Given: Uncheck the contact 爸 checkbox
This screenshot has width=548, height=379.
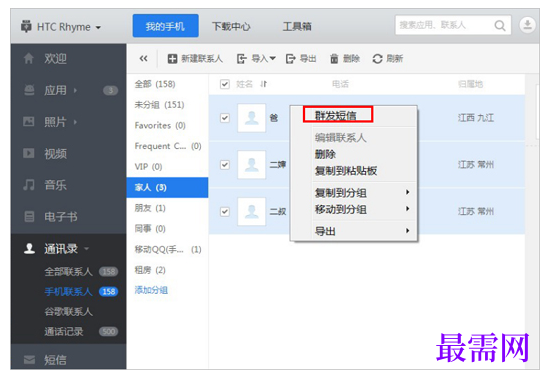Looking at the screenshot, I should point(225,118).
